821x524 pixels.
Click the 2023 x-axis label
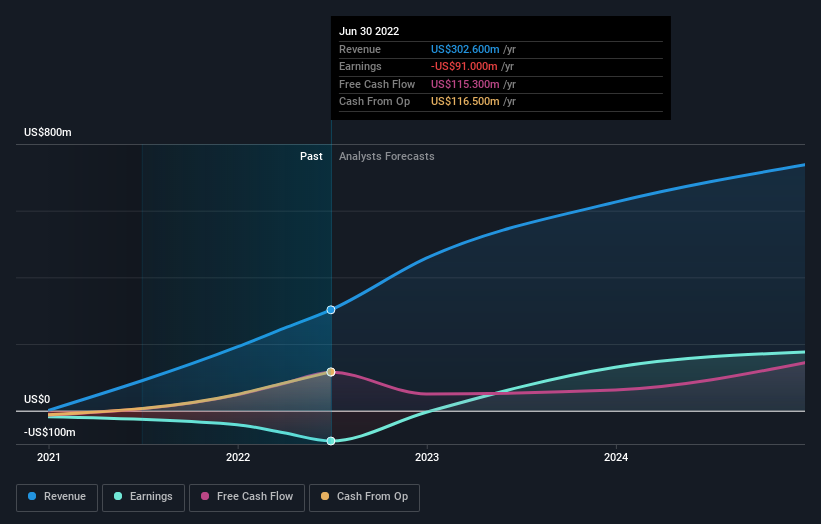coord(427,458)
